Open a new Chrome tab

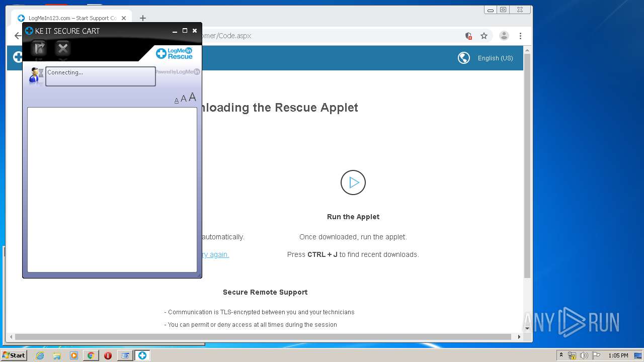[x=143, y=18]
